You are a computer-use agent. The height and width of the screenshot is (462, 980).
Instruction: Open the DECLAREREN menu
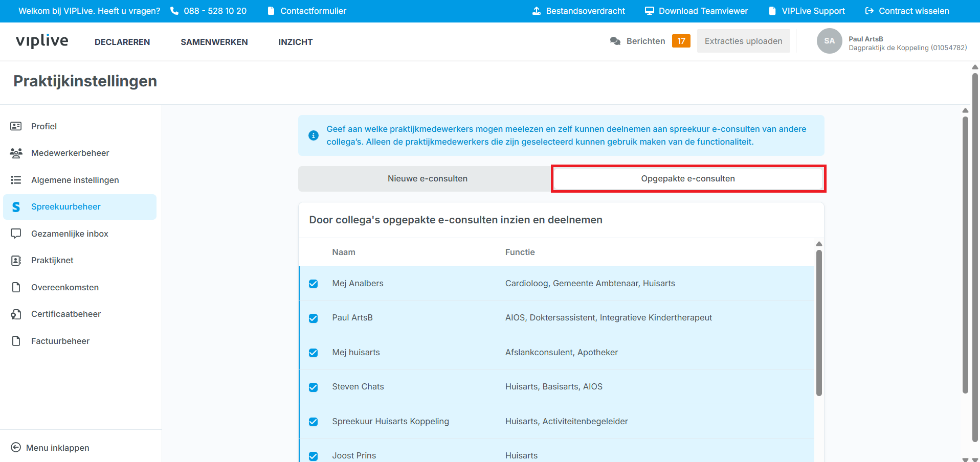(122, 42)
